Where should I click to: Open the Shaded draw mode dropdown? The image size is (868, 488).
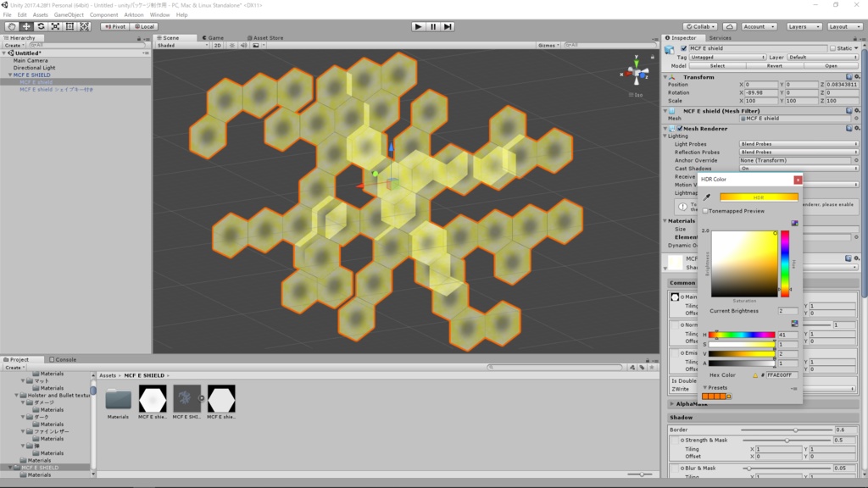(x=183, y=46)
